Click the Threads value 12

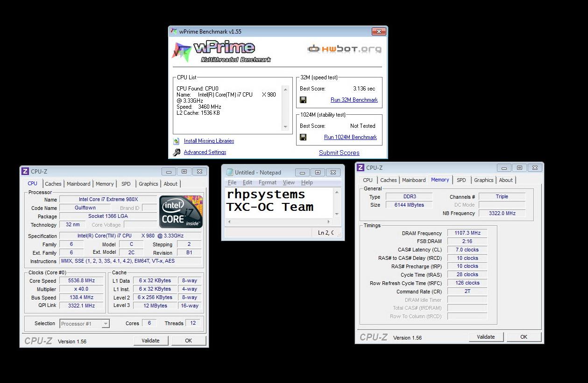pyautogui.click(x=193, y=323)
